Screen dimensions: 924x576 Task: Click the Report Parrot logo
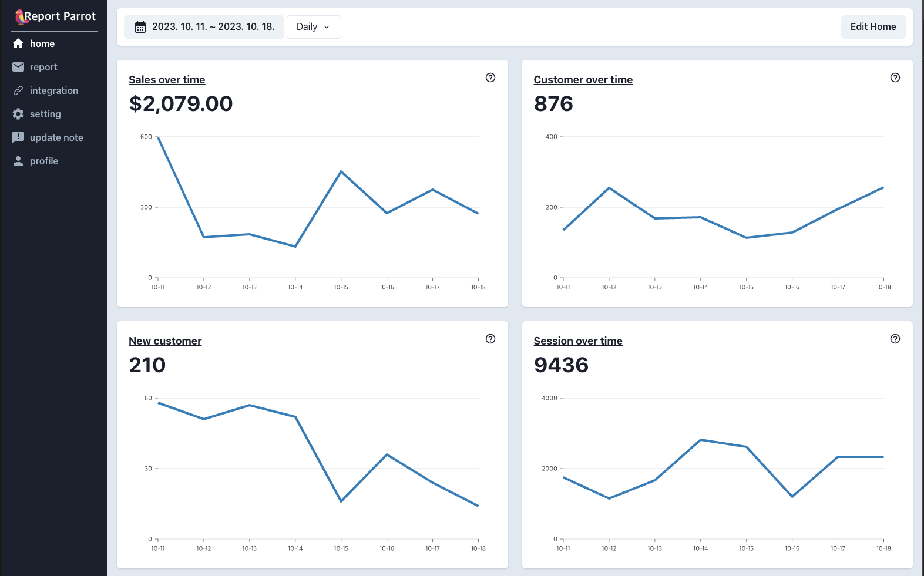coord(55,16)
